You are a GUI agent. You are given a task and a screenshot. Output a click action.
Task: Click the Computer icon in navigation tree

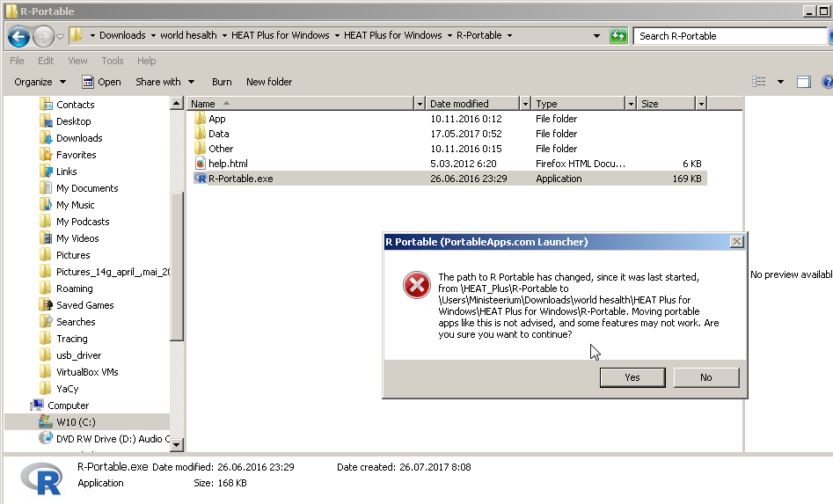[37, 405]
